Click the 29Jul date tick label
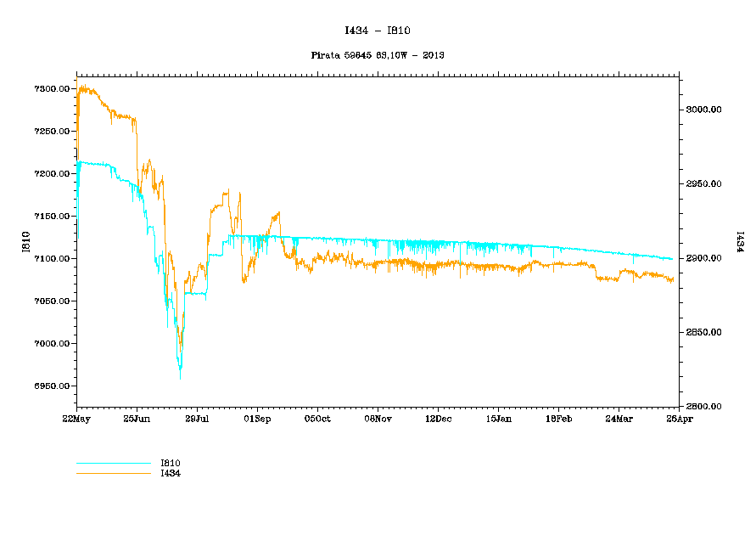756x535 pixels. [x=197, y=419]
